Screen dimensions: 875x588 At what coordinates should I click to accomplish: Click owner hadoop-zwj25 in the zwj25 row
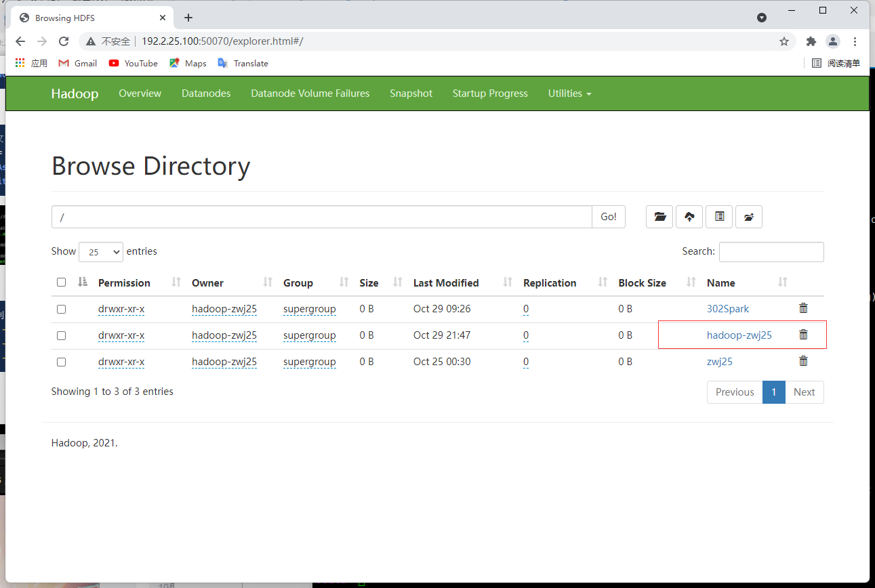coord(224,362)
